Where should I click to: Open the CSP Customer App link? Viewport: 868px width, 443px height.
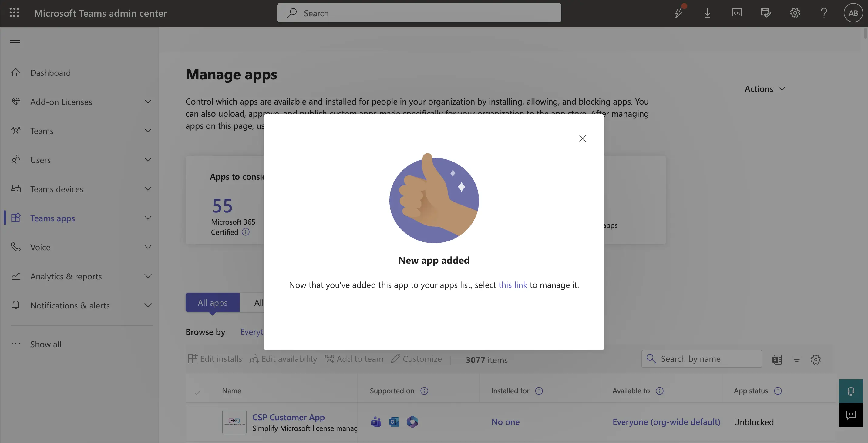pos(288,417)
